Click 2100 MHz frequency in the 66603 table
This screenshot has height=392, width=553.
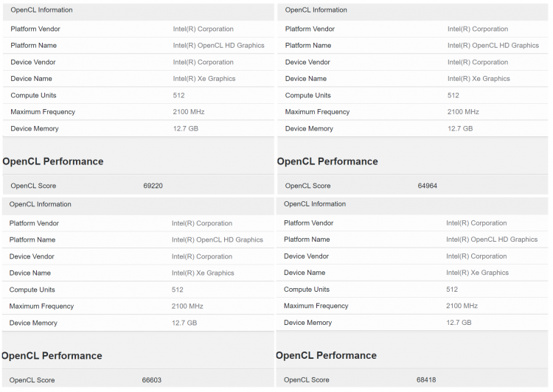187,307
